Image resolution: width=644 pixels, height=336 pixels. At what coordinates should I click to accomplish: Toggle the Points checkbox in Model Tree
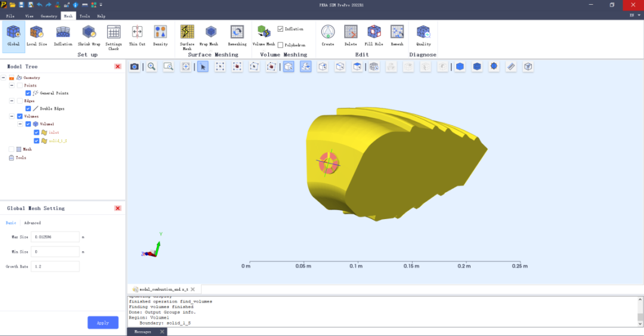click(x=20, y=85)
